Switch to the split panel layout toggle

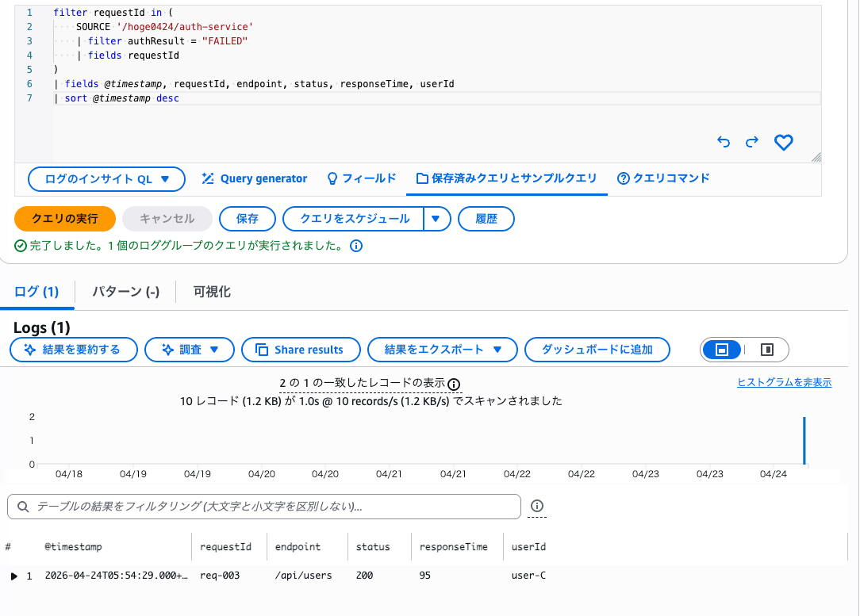(766, 350)
